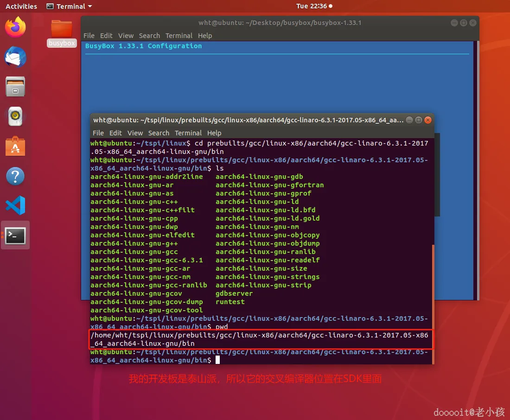Open Terminal menu in busybox terminal window
Image resolution: width=510 pixels, height=420 pixels.
[x=179, y=36]
